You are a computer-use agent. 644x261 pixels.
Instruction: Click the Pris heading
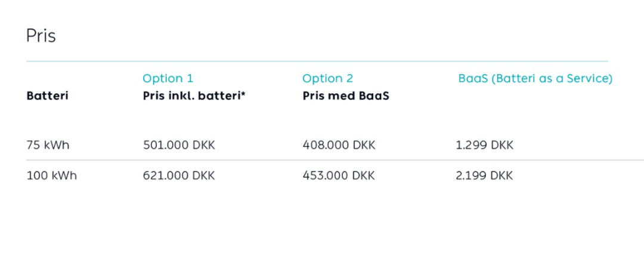[41, 36]
